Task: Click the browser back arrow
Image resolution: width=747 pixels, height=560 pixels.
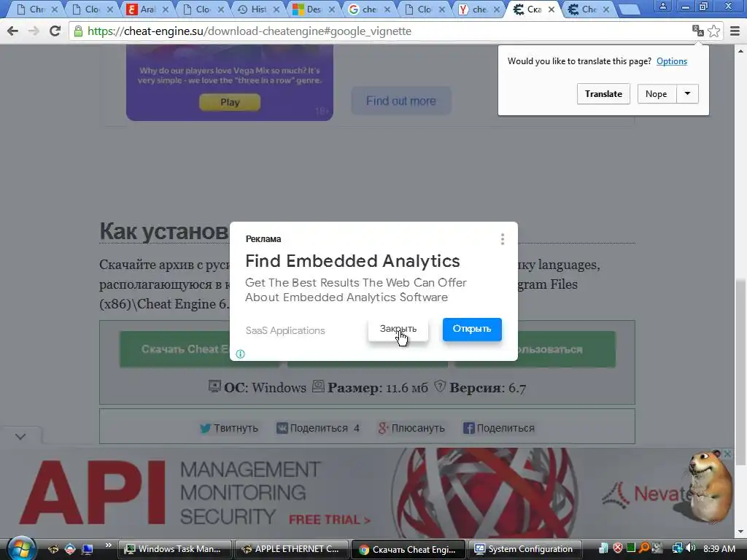Action: [x=13, y=31]
